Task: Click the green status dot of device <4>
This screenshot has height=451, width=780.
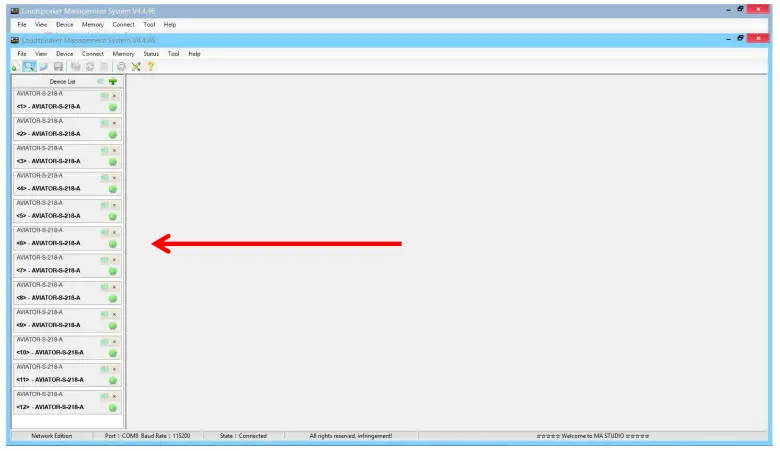Action: 113,189
